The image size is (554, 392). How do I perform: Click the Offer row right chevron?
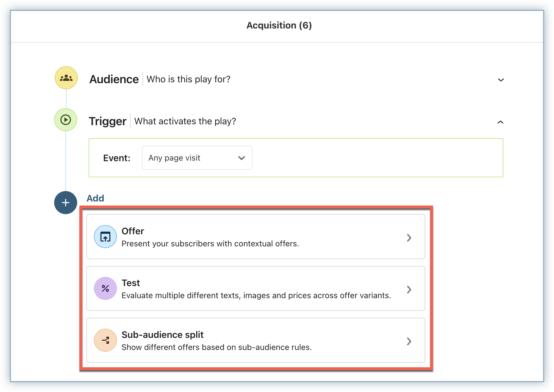click(409, 238)
